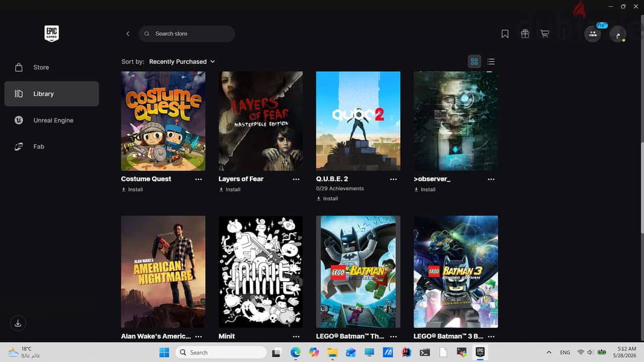Open Alan Wake's American Nightmare cover

pos(163,271)
